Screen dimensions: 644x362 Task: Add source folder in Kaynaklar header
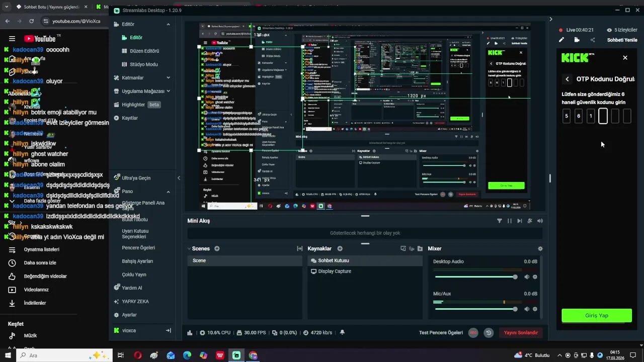point(420,248)
